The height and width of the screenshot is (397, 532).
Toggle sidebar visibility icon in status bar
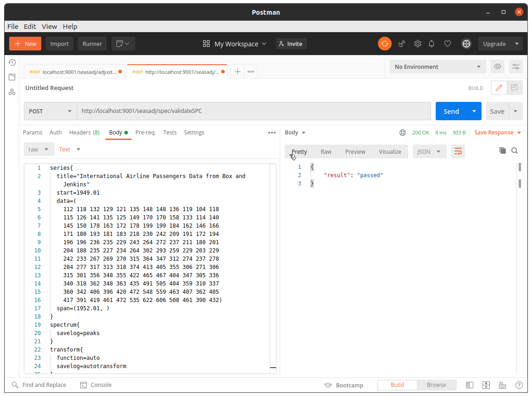(x=470, y=385)
